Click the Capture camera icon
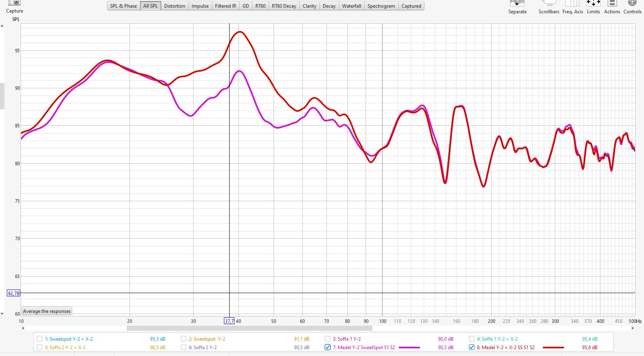This screenshot has height=356, width=644. 14,3
